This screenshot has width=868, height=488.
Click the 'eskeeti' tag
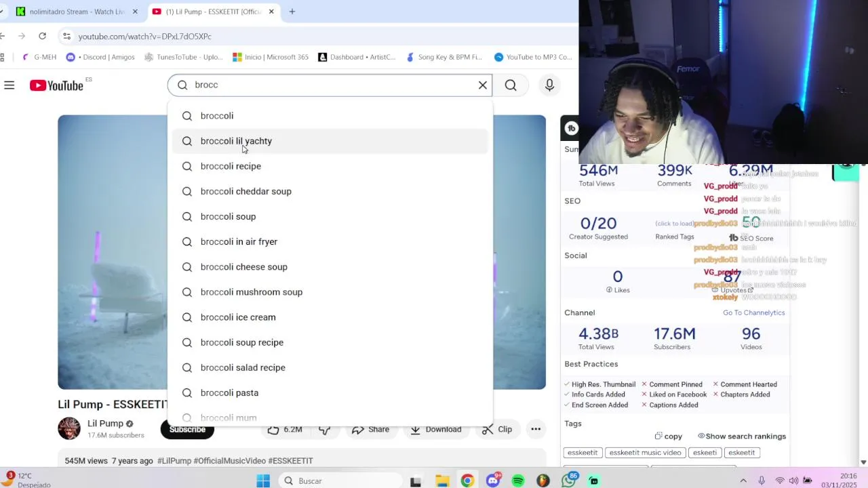pos(705,453)
